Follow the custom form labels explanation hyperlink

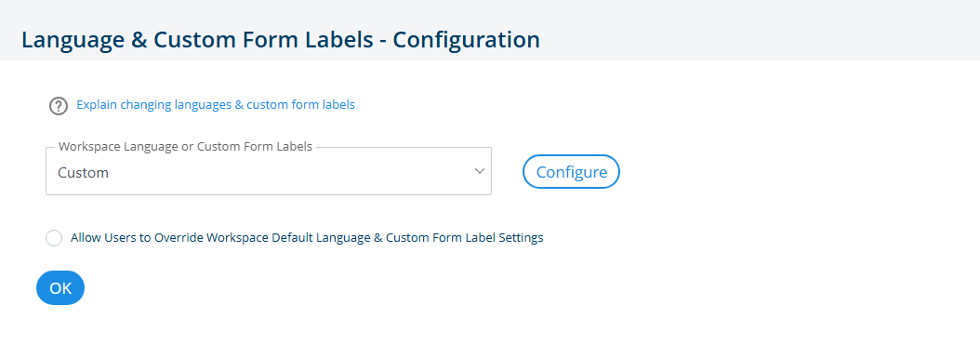(x=216, y=105)
